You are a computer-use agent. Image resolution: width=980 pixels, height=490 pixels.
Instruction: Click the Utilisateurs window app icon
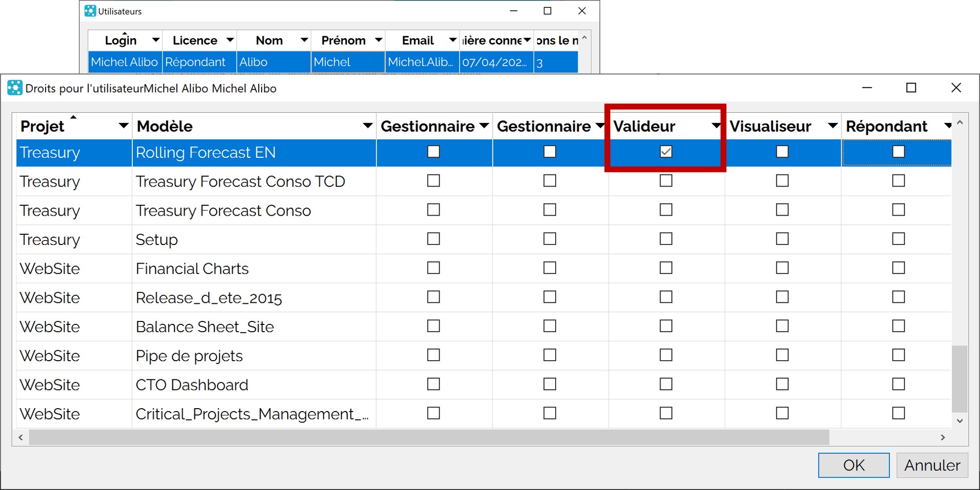(x=90, y=11)
